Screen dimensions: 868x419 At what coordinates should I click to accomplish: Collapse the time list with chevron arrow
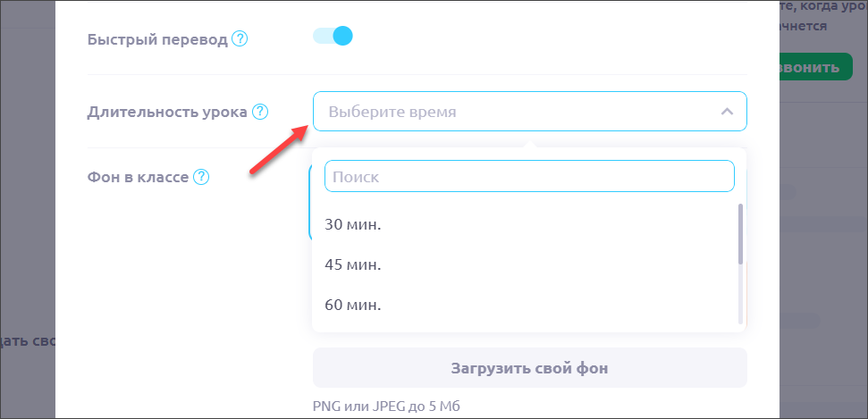[727, 113]
